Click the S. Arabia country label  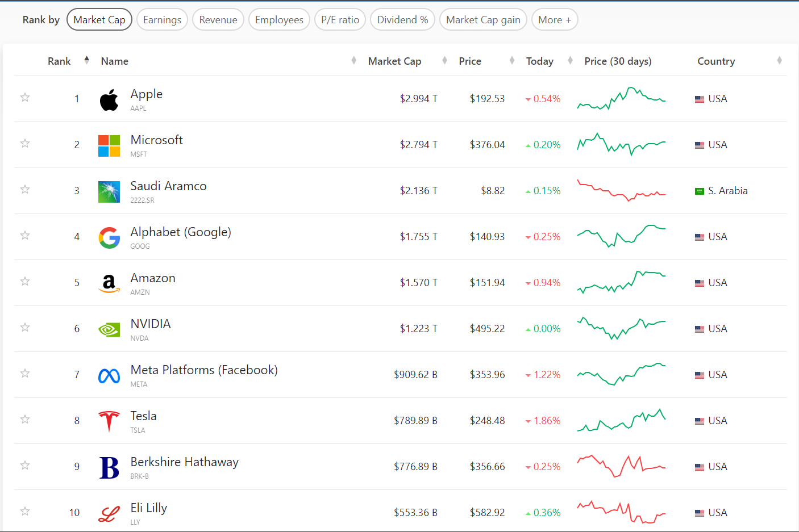point(728,191)
